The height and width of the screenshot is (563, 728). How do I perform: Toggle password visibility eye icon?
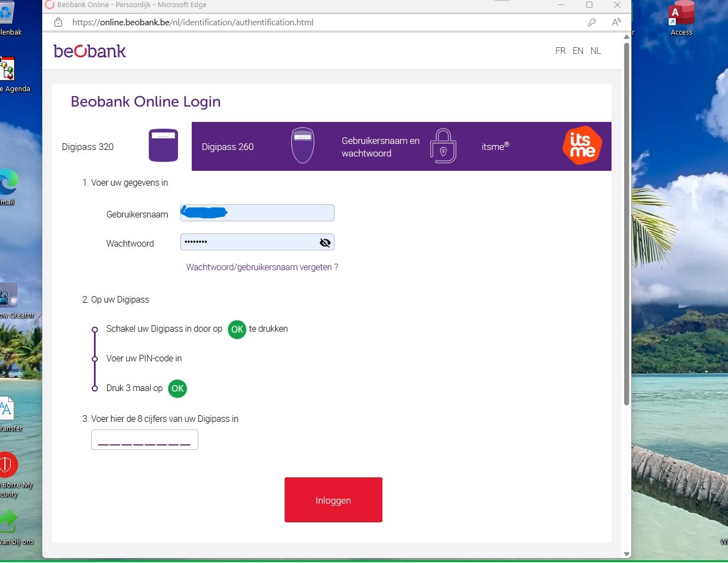(325, 243)
